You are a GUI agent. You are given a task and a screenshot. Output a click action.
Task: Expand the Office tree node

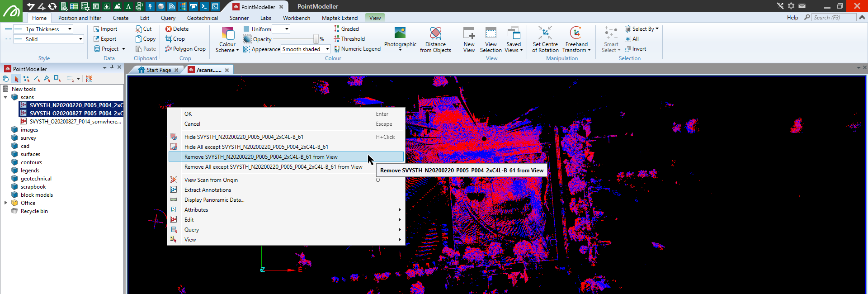[6, 203]
